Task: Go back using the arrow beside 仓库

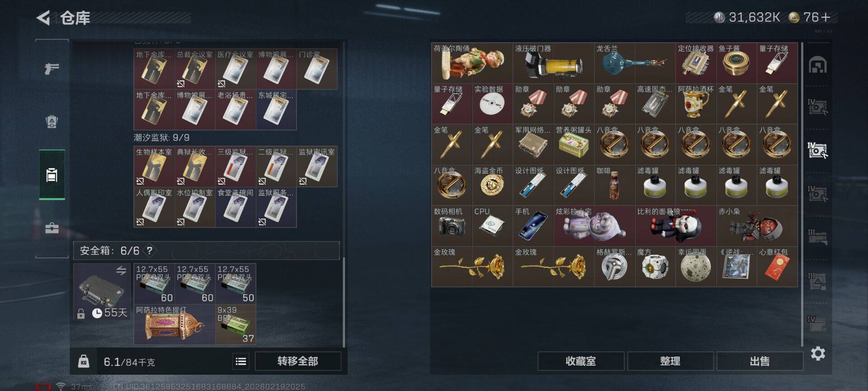Action: pyautogui.click(x=43, y=18)
